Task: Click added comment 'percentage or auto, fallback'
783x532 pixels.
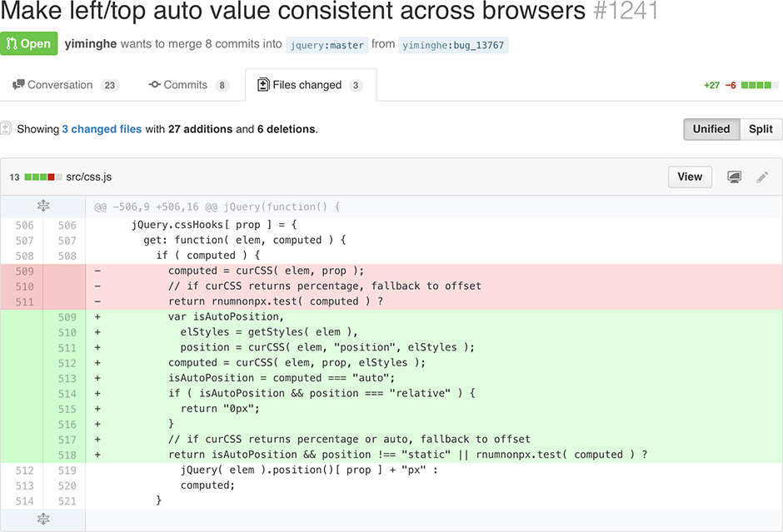Action: point(349,440)
